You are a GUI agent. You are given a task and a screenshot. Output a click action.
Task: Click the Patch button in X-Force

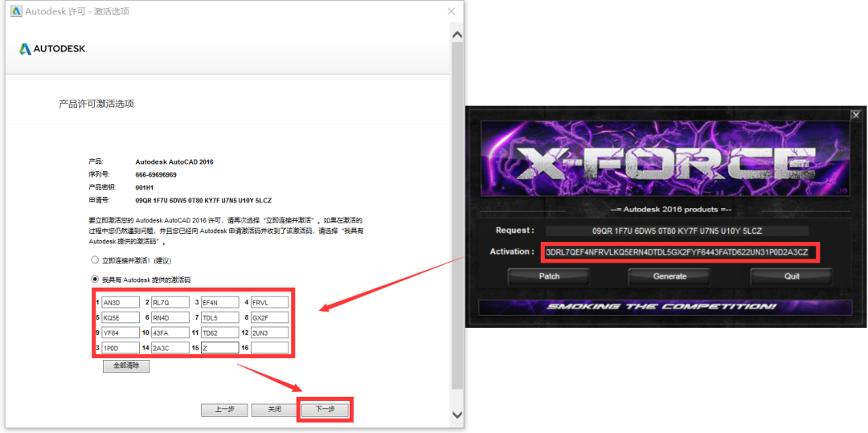tap(549, 276)
